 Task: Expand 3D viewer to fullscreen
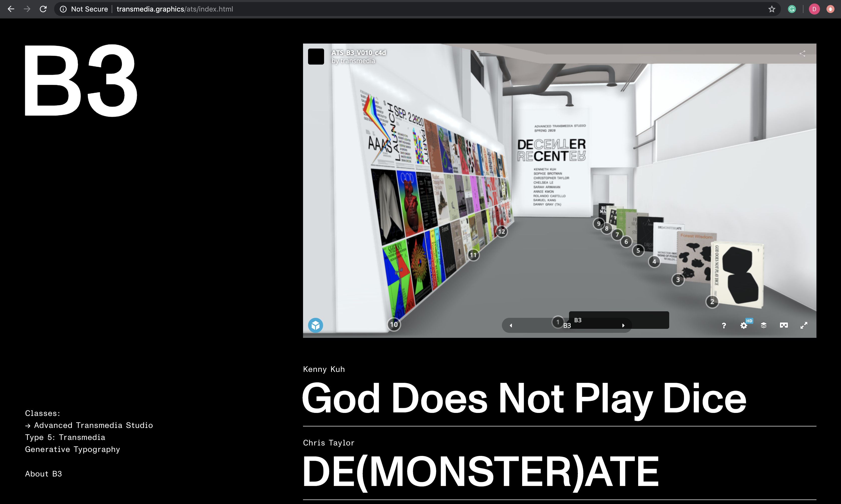click(x=804, y=325)
